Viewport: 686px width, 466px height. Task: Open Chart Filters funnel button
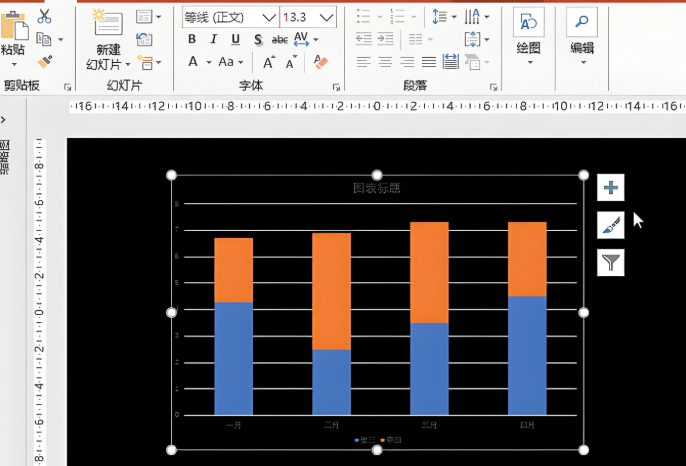pos(611,262)
